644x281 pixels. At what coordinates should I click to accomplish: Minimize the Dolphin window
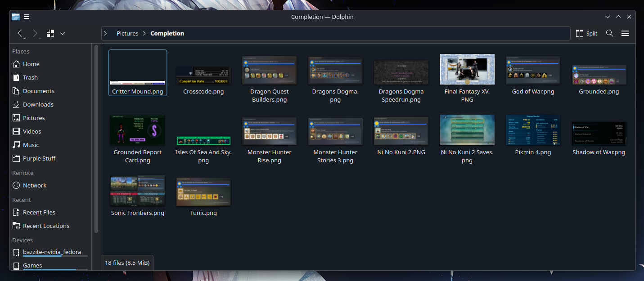click(608, 17)
